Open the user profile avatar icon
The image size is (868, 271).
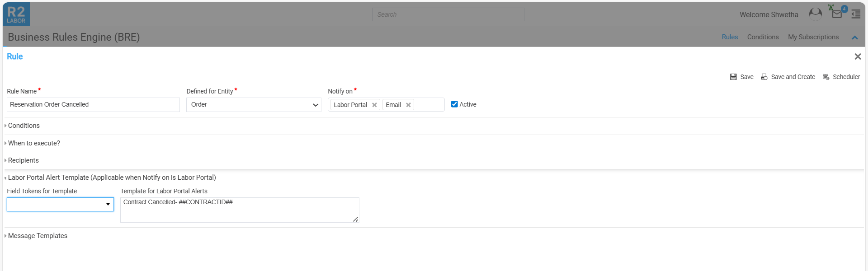click(x=815, y=14)
